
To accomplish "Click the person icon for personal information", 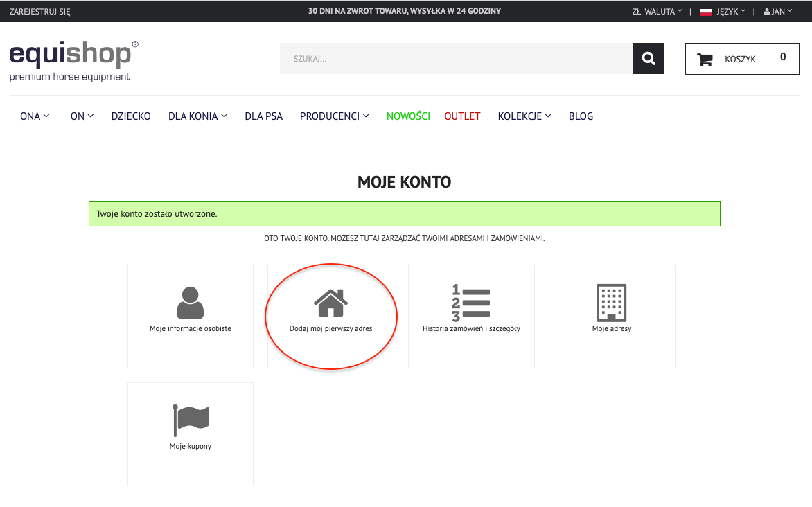I will point(190,302).
